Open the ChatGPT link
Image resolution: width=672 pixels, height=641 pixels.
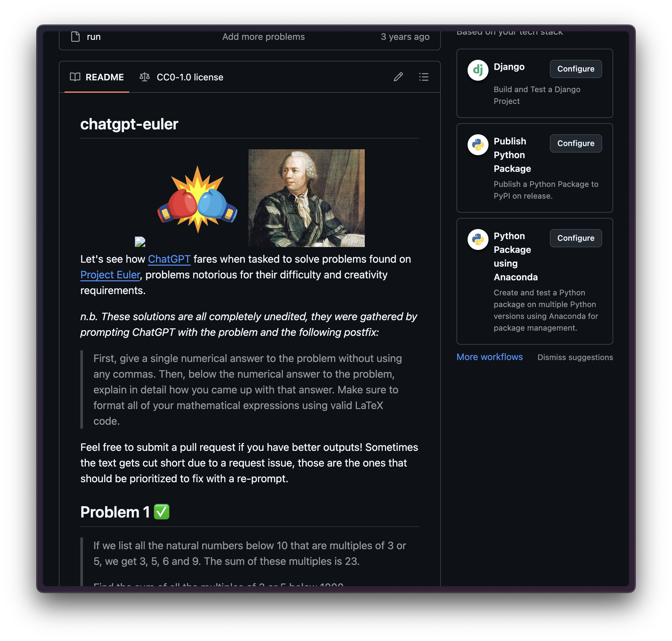tap(169, 259)
